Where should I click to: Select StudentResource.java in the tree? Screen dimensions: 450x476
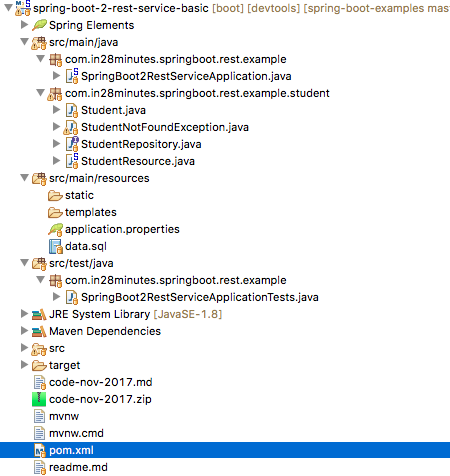point(138,161)
